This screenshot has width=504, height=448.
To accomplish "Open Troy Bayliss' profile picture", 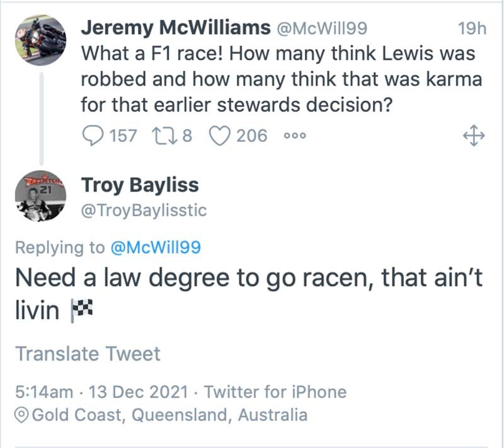I will click(40, 196).
